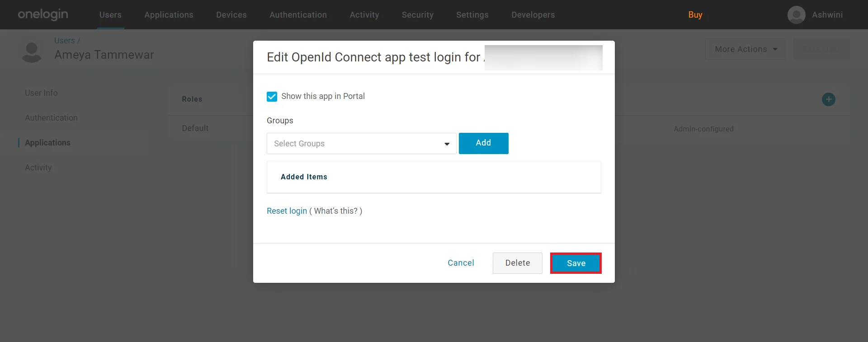Open the Developers menu
This screenshot has width=868, height=342.
pos(533,15)
